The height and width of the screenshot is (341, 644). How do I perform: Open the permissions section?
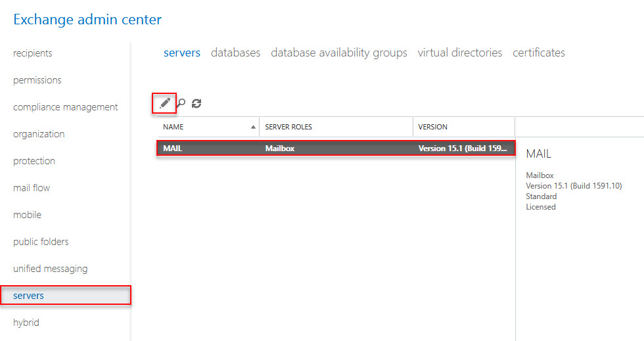pos(37,80)
